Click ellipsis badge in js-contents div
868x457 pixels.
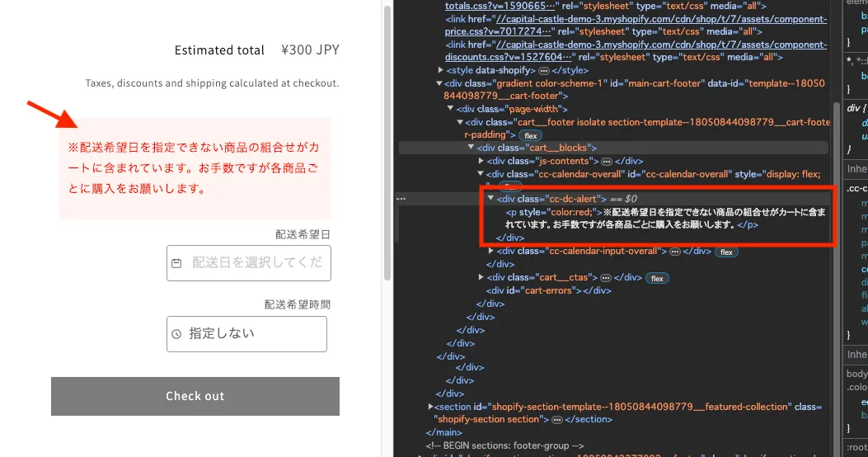[606, 161]
